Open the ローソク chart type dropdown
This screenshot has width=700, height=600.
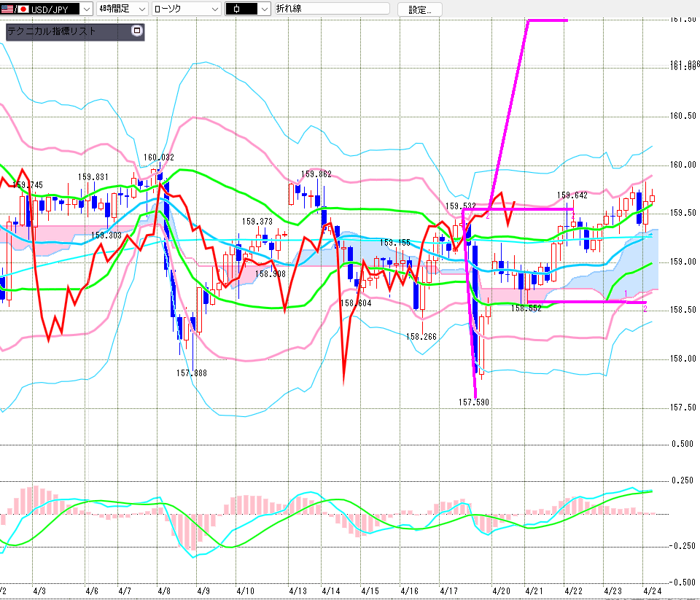pos(214,9)
